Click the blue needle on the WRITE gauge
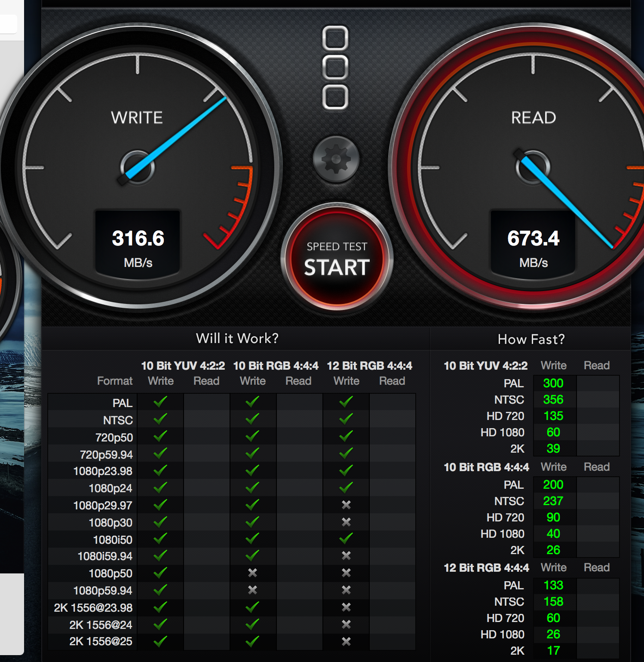Screen dimensions: 644x662 point(176,138)
